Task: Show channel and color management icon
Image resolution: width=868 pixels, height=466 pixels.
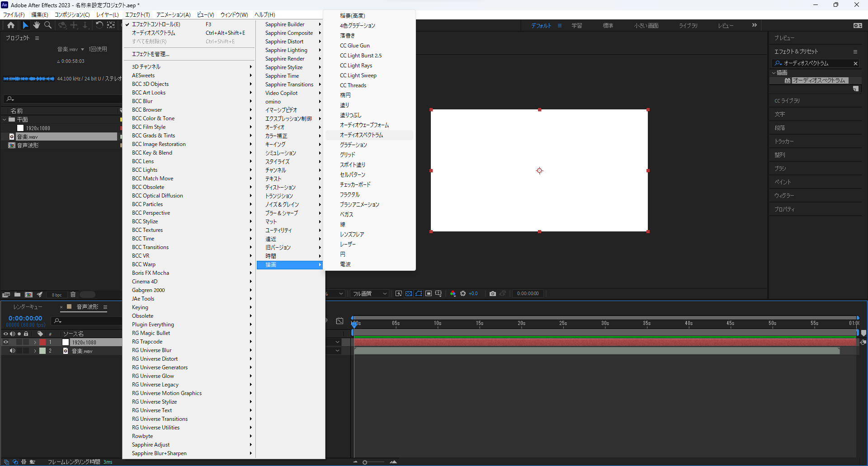Action: point(453,294)
